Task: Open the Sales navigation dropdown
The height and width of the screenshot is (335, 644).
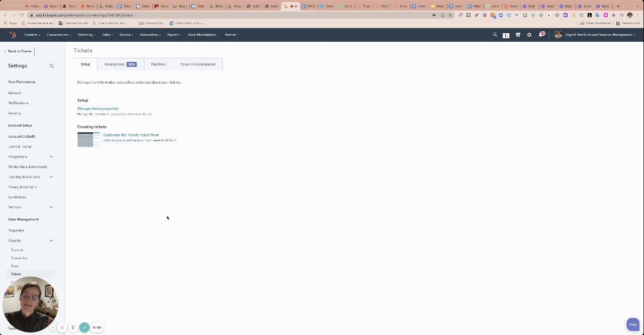Action: 108,35
